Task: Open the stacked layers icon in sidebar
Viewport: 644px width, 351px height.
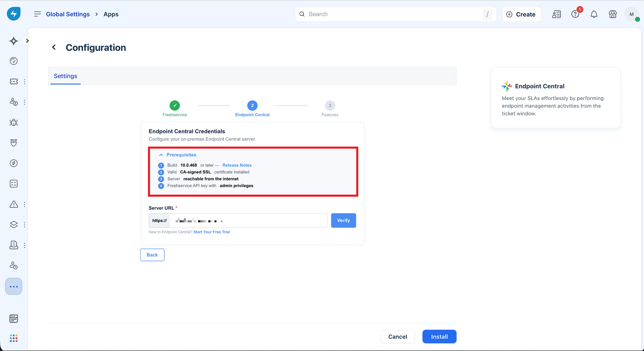Action: click(13, 224)
